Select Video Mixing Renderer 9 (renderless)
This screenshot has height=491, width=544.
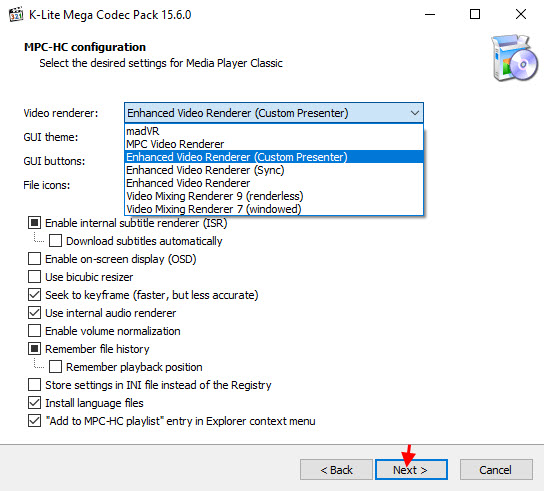pyautogui.click(x=274, y=196)
